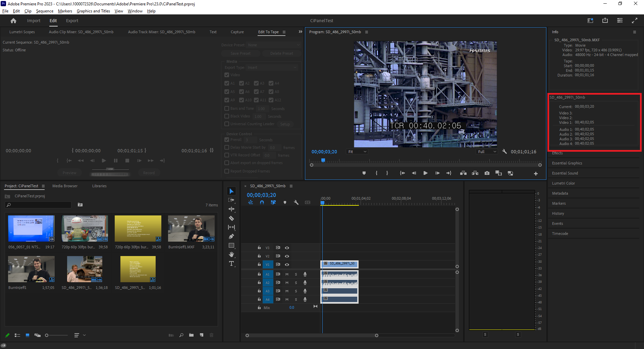The width and height of the screenshot is (644, 349).
Task: Open the Sequence menu
Action: pos(45,11)
